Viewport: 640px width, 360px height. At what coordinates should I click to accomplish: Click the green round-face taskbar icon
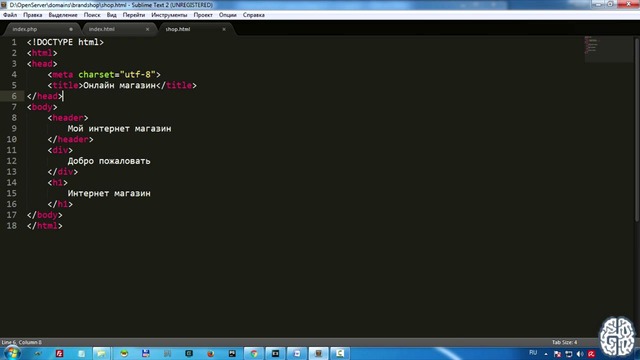click(x=124, y=353)
